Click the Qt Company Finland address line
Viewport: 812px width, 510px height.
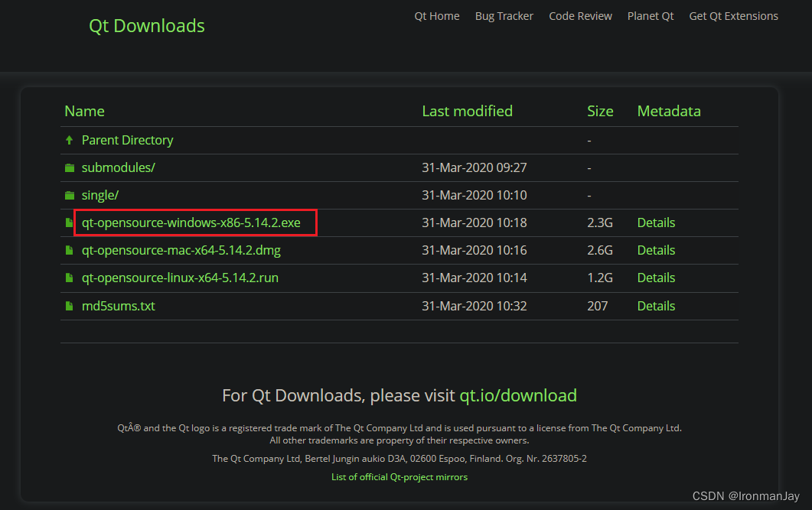pos(399,459)
